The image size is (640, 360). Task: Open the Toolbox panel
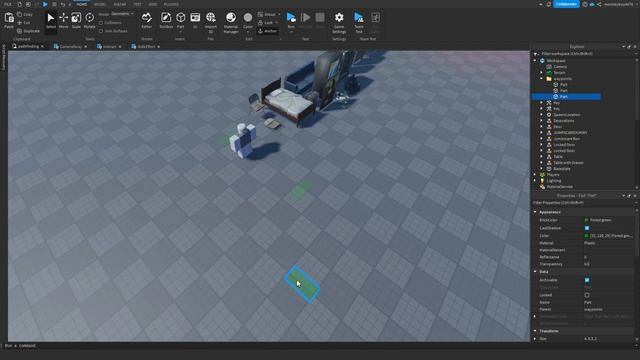(x=166, y=21)
